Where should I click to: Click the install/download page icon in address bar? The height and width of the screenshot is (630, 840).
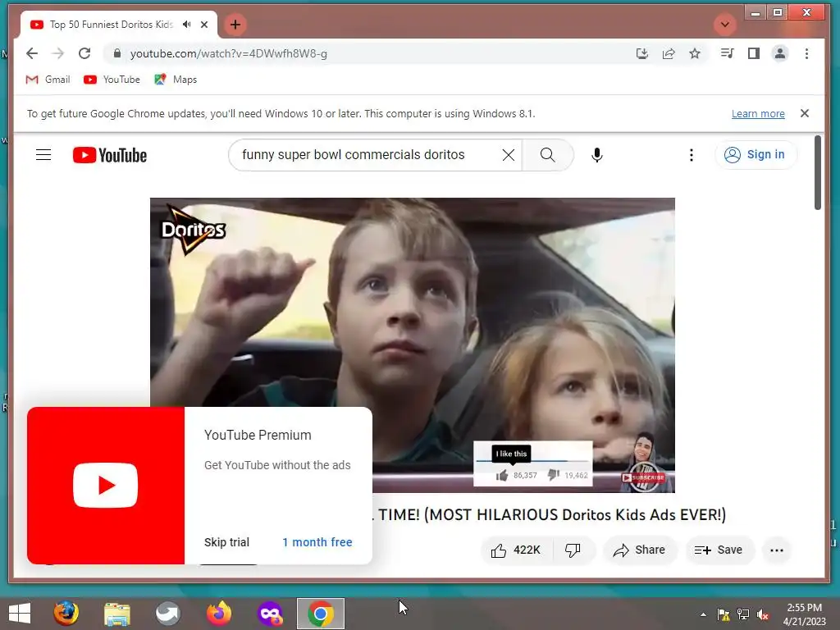[641, 53]
